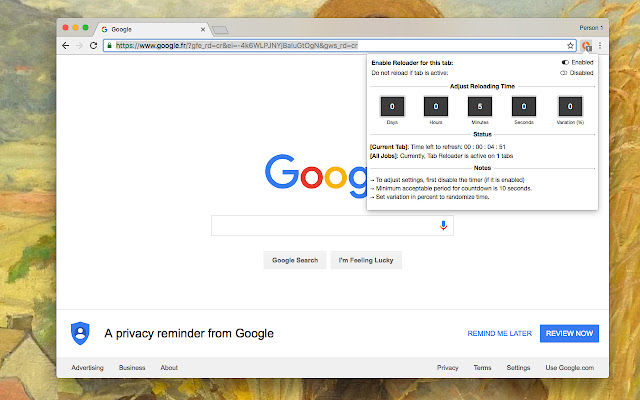Reload the page with refresh icon
Viewport: 640px width, 400px height.
[93, 46]
